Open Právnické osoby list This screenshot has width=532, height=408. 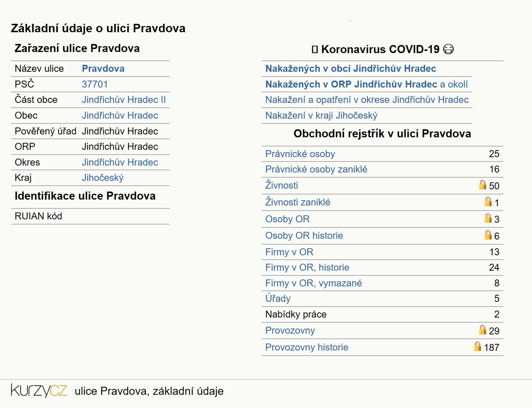(300, 154)
